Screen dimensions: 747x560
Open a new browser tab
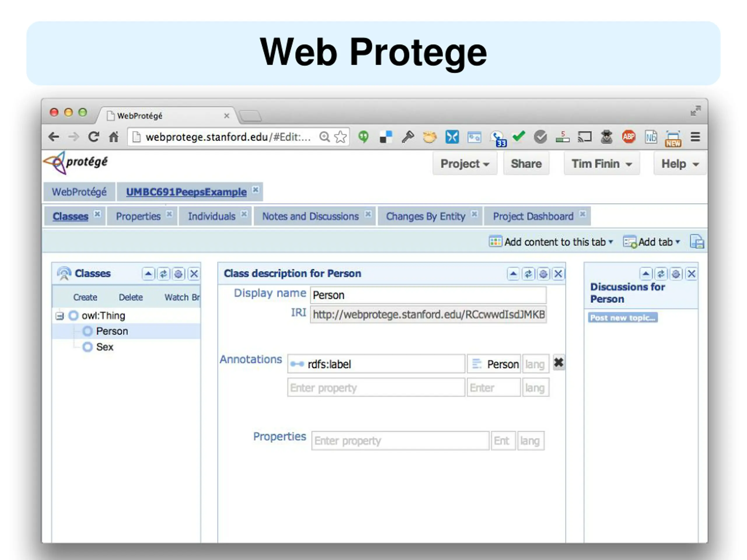pos(250,116)
